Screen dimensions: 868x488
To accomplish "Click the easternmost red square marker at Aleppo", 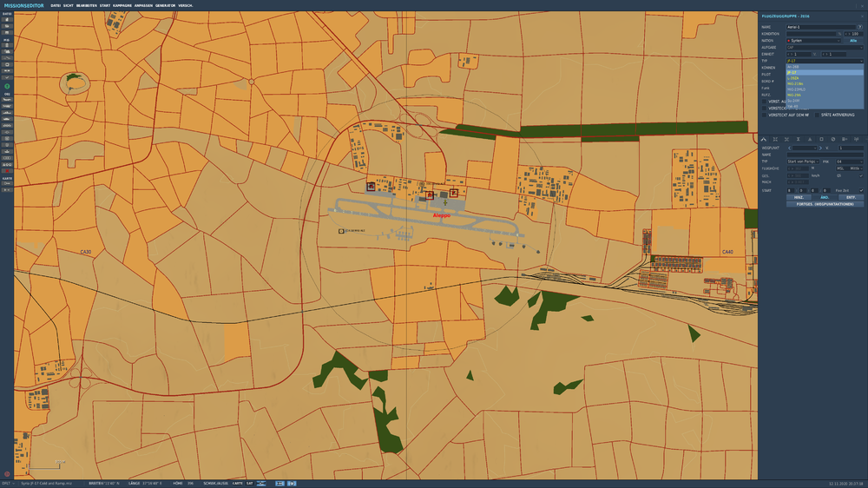I will click(454, 193).
